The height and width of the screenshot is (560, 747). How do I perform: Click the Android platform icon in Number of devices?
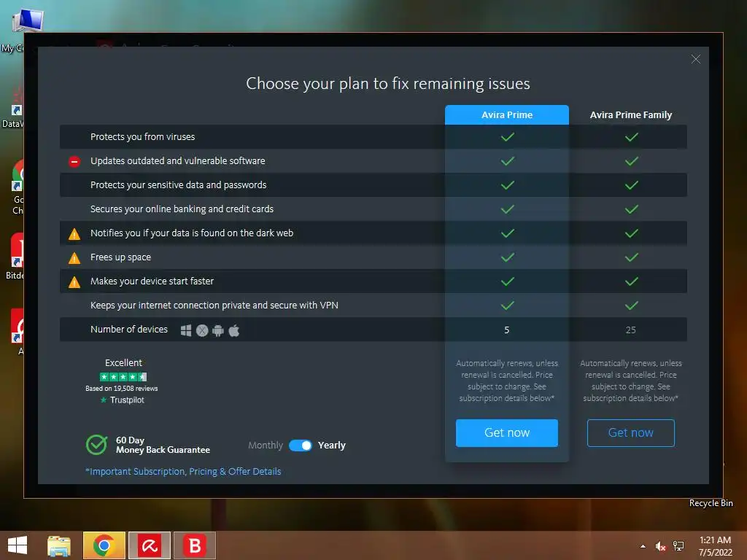217,330
